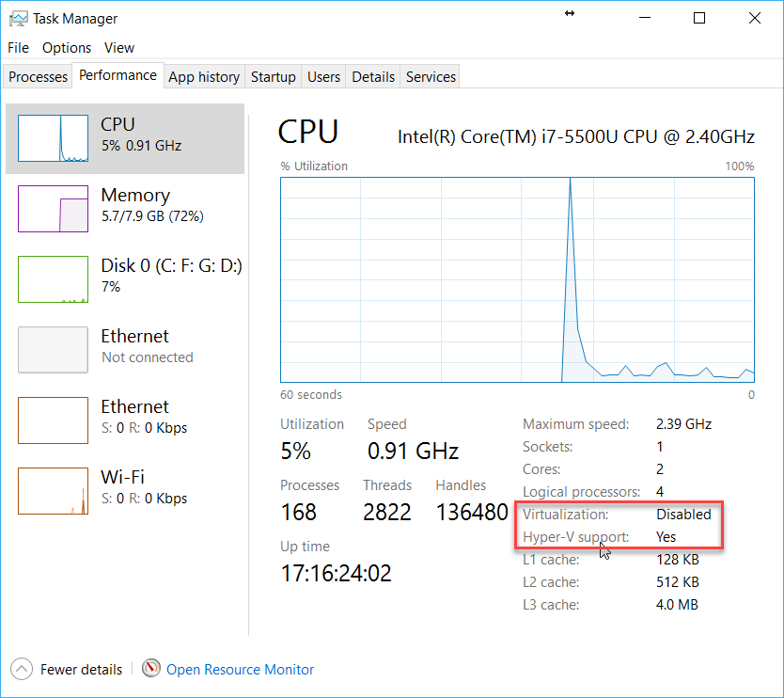This screenshot has width=784, height=698.
Task: Select the Disk 0 mini graph thumbnail
Action: pos(53,279)
